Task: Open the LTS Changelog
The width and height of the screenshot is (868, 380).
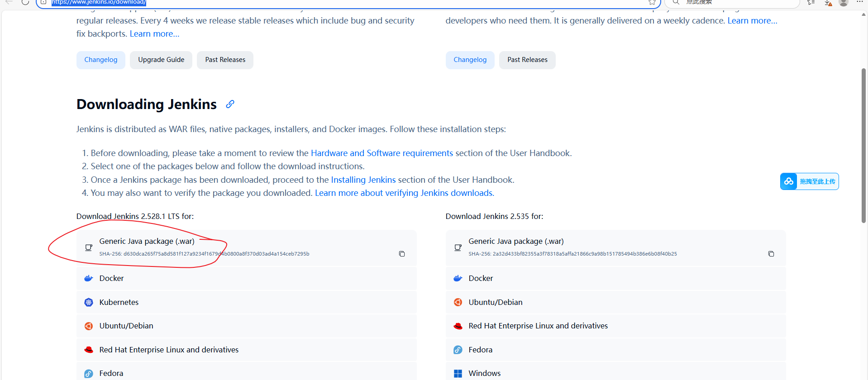Action: point(101,60)
